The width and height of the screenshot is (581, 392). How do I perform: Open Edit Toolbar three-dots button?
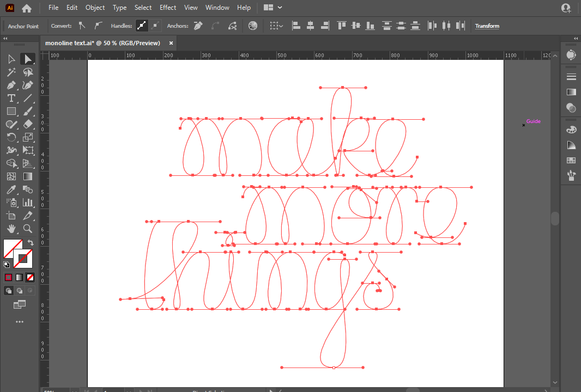click(x=19, y=322)
